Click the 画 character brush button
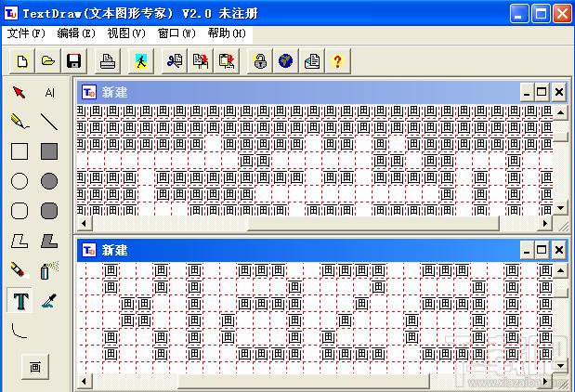The height and width of the screenshot is (392, 575). [35, 367]
